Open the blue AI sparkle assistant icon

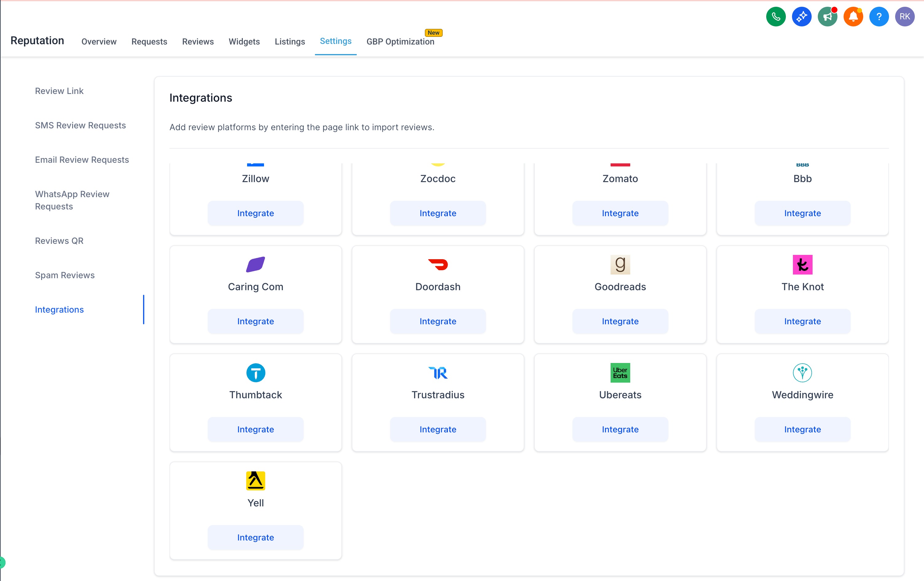click(801, 17)
